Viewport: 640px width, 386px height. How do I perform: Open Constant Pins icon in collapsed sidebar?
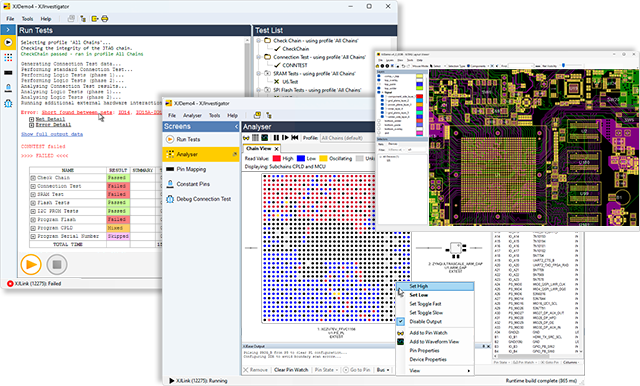click(8, 87)
